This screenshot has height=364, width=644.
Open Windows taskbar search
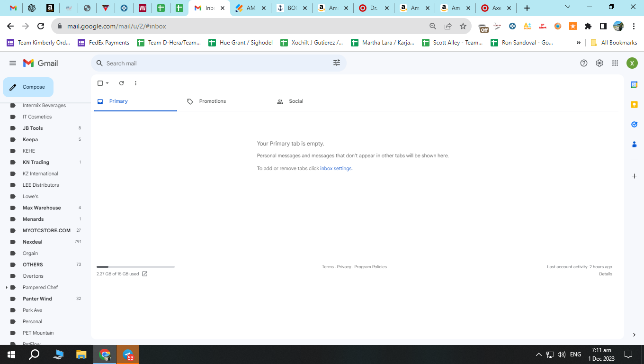pos(34,355)
